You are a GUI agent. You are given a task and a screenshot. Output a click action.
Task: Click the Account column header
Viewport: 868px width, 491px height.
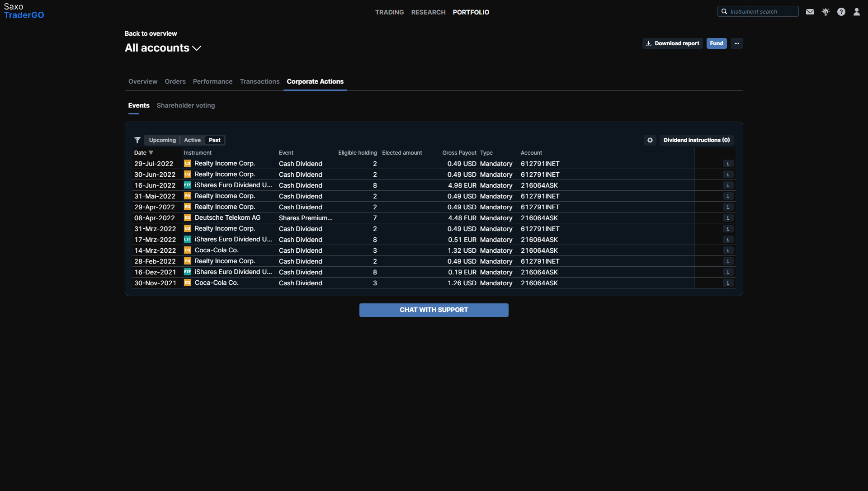tap(531, 153)
